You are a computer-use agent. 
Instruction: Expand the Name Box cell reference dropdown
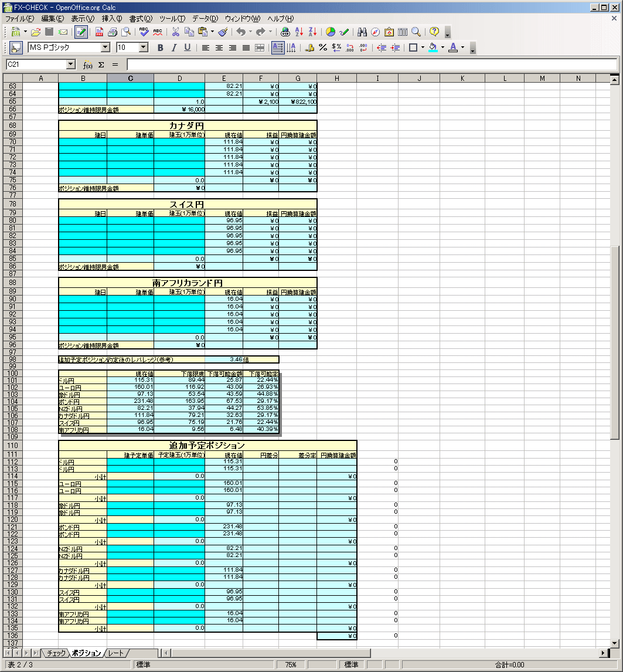click(71, 65)
